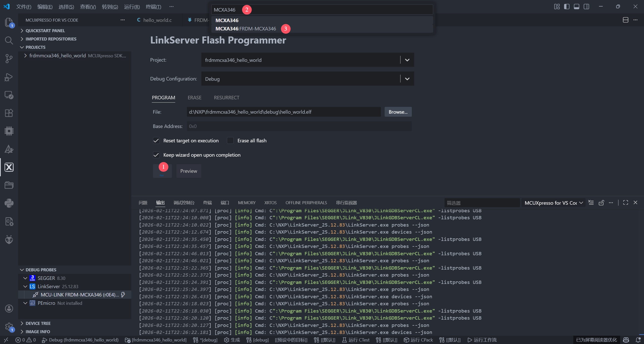644x344 pixels.
Task: Open the Manage gear icon
Action: (9, 327)
